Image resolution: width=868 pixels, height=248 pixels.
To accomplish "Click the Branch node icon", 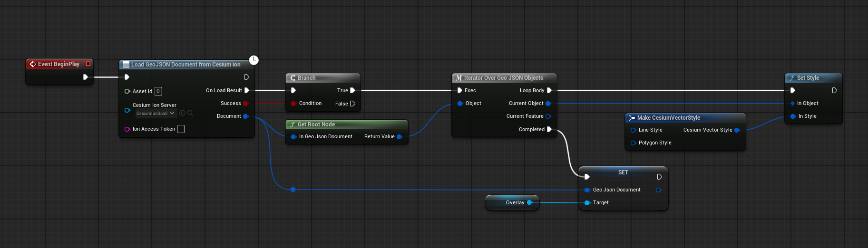I will pyautogui.click(x=293, y=78).
